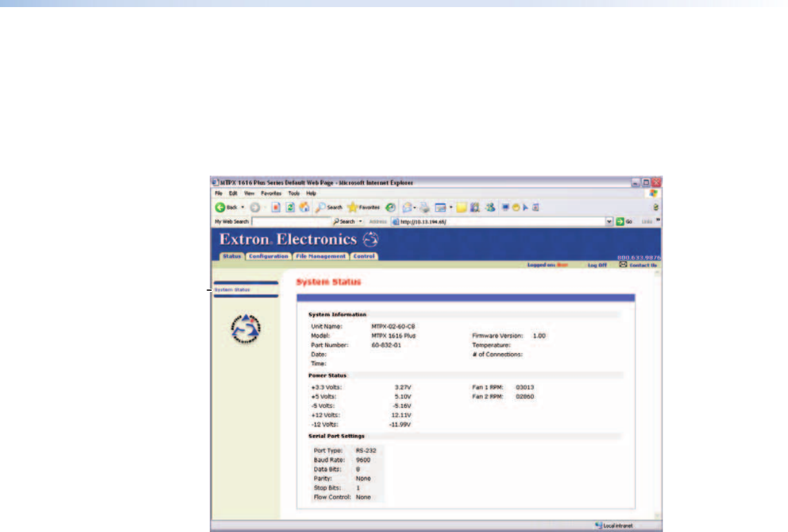The image size is (788, 532).
Task: Click the Print icon in toolbar
Action: point(425,208)
